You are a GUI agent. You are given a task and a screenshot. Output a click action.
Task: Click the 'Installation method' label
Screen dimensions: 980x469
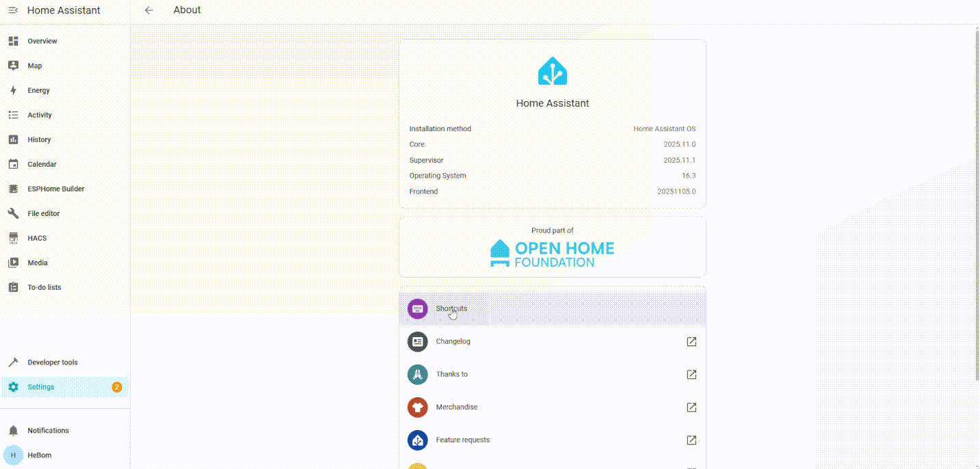point(440,129)
